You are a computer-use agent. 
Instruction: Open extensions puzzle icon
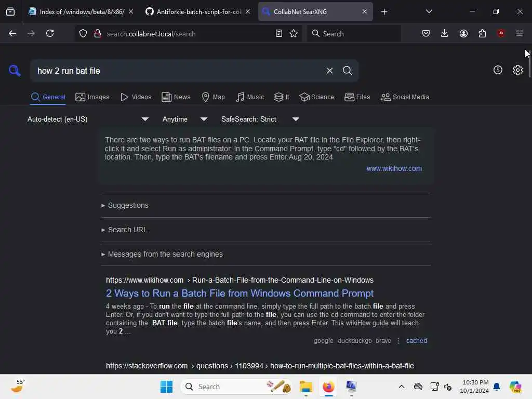482,34
